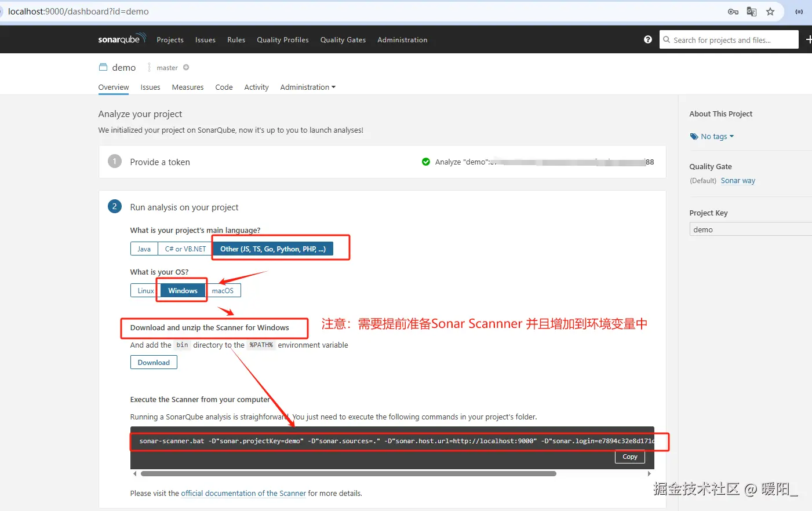Select C# or VB.NET language option
The height and width of the screenshot is (511, 812).
(x=185, y=249)
